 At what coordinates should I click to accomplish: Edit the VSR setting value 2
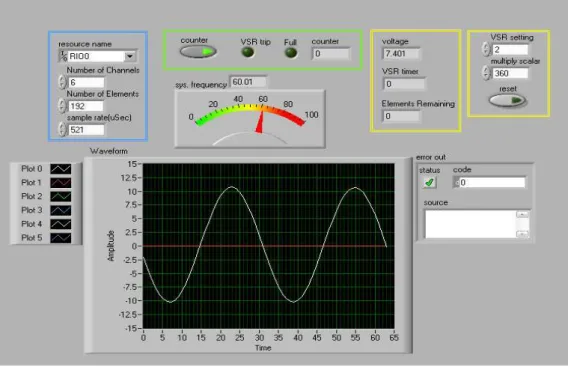(510, 50)
